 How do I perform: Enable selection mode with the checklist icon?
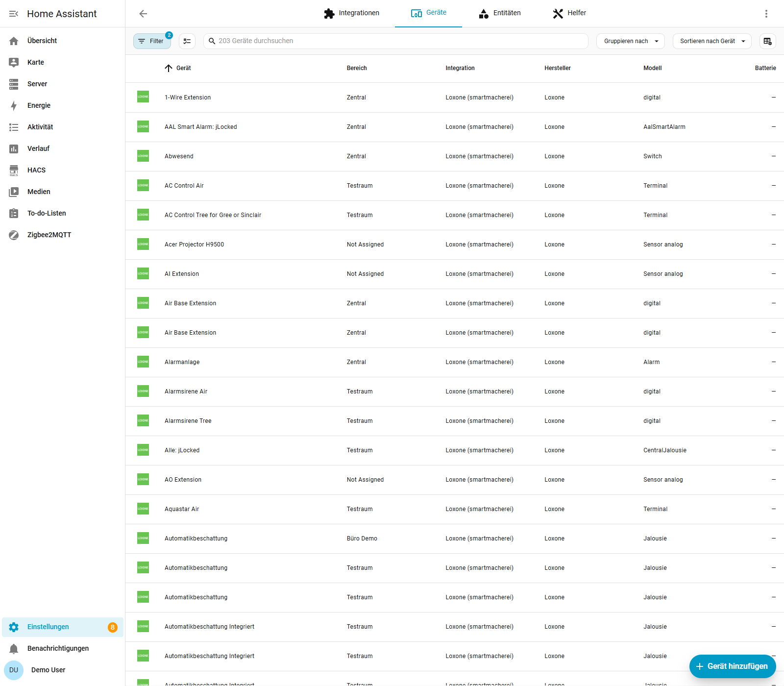pyautogui.click(x=187, y=41)
